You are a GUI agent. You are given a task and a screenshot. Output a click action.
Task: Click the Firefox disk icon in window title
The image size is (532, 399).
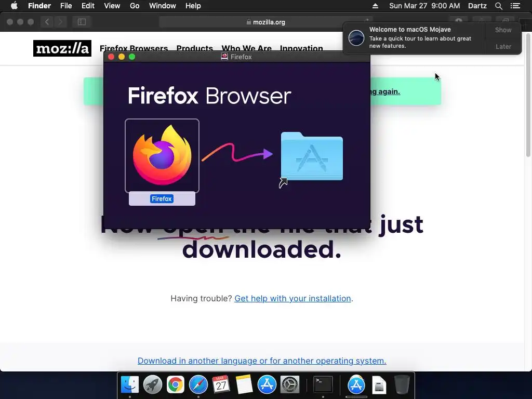click(x=224, y=57)
